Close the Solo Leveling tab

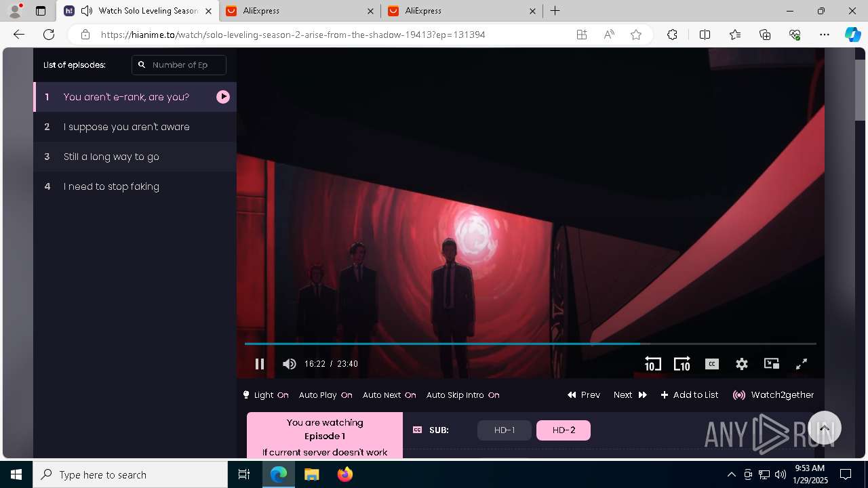[208, 11]
